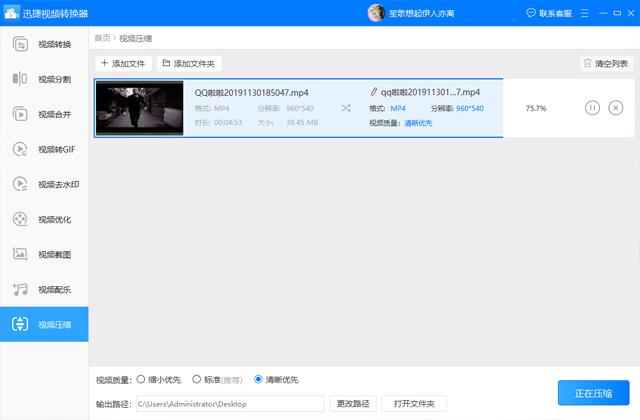Minimize the window

603,13
